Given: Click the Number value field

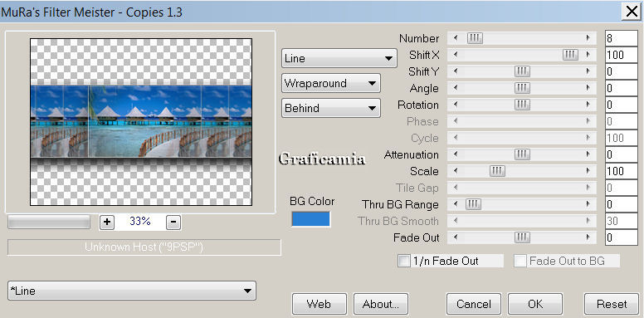Looking at the screenshot, I should tap(622, 39).
